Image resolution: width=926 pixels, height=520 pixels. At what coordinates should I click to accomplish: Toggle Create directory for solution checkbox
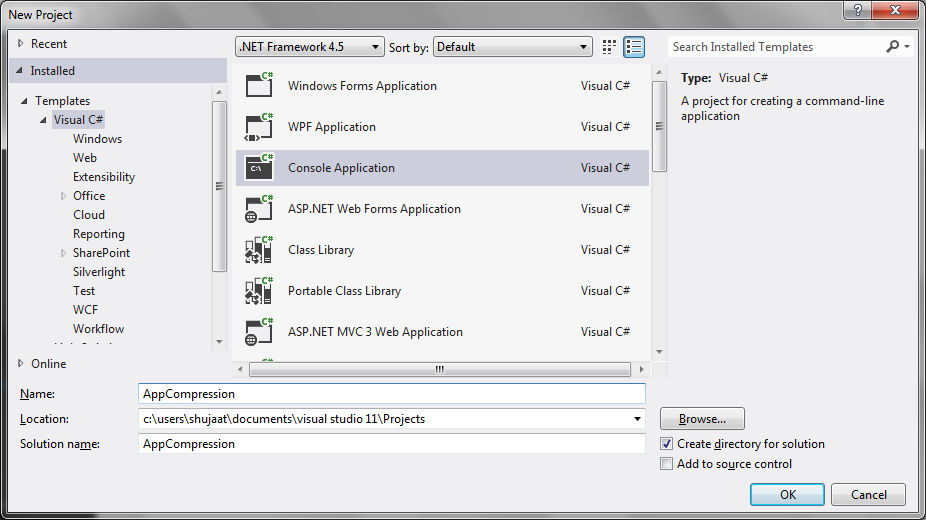(x=666, y=444)
